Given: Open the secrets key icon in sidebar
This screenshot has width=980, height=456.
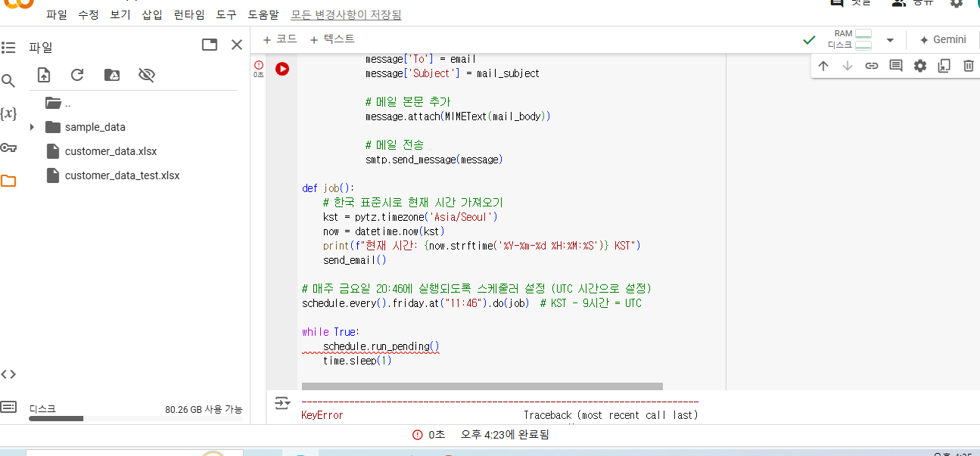Looking at the screenshot, I should pos(8,147).
